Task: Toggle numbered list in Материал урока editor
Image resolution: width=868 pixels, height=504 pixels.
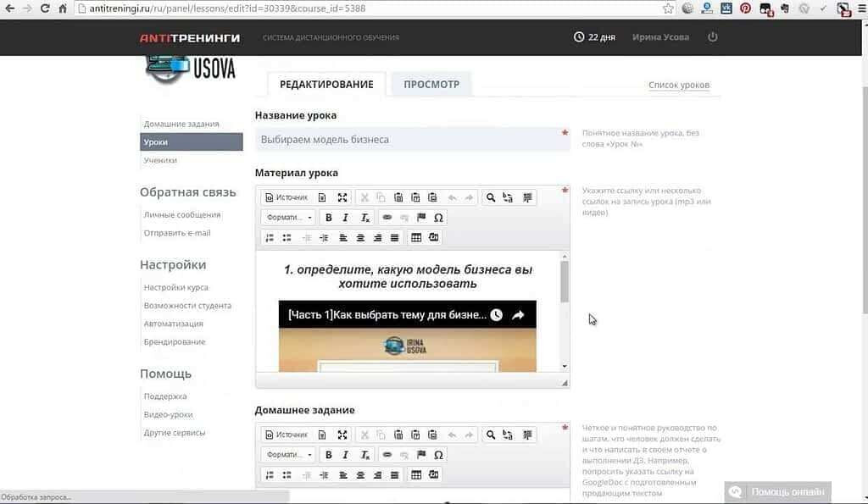Action: (x=270, y=237)
